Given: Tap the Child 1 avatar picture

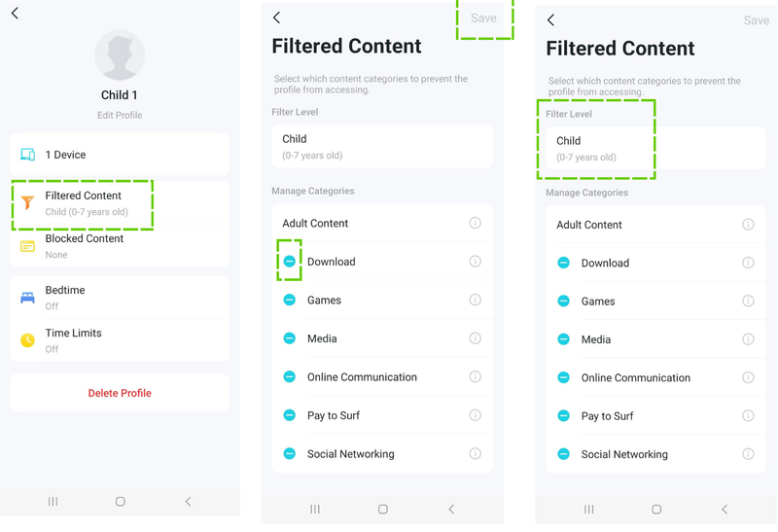Looking at the screenshot, I should 120,54.
